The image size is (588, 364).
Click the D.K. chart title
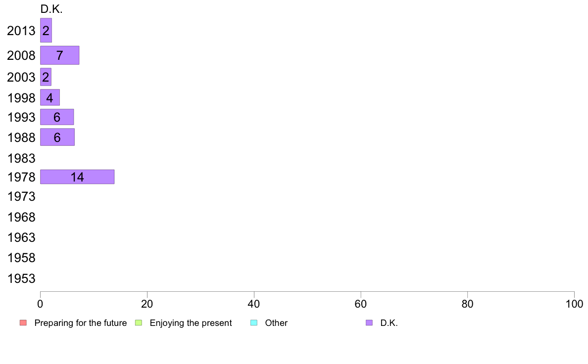pyautogui.click(x=51, y=9)
